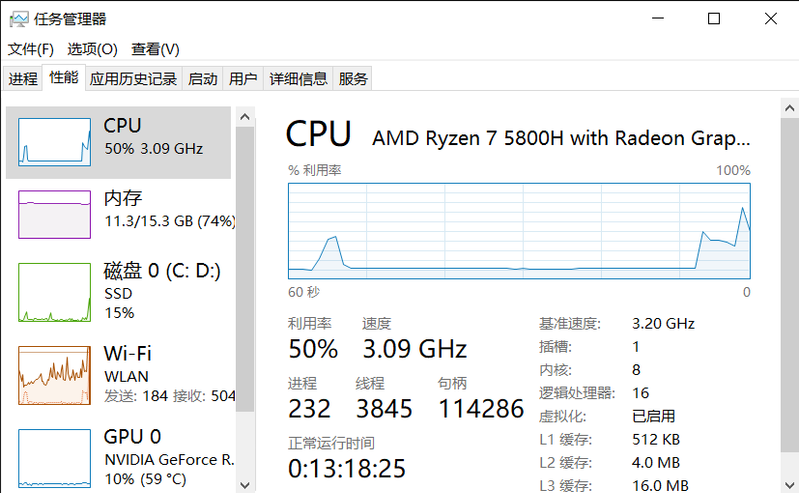
Task: Select the GPU 0 NVIDIA GeForce graph
Action: 55,458
